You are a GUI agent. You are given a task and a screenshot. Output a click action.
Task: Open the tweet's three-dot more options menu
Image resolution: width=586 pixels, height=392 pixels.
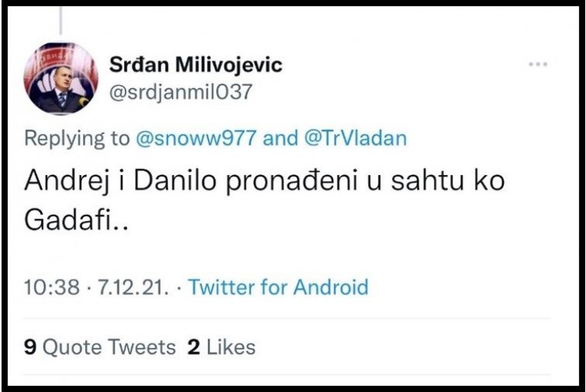[x=538, y=64]
